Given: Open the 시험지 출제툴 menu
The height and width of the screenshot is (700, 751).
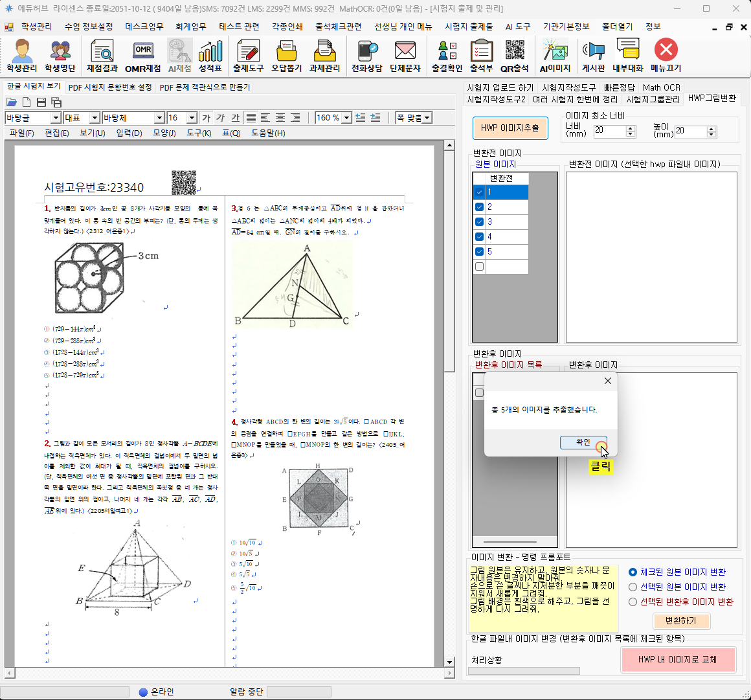Looking at the screenshot, I should [469, 27].
